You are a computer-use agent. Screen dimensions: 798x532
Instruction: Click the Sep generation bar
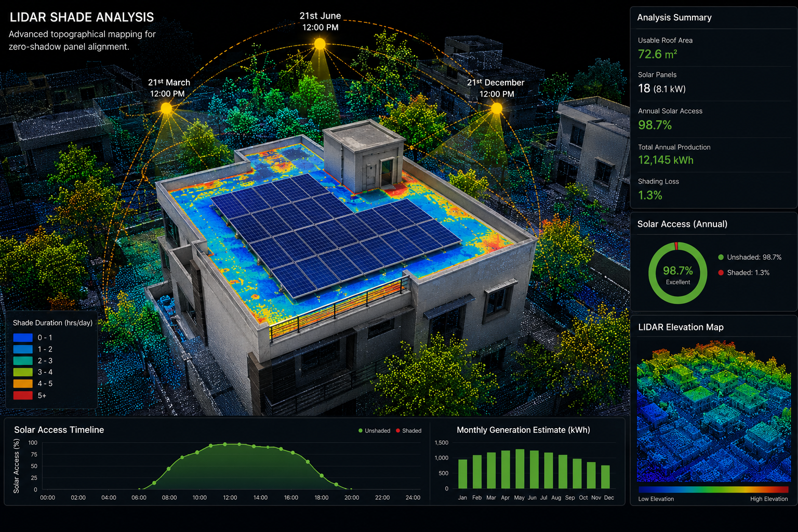[x=577, y=473]
